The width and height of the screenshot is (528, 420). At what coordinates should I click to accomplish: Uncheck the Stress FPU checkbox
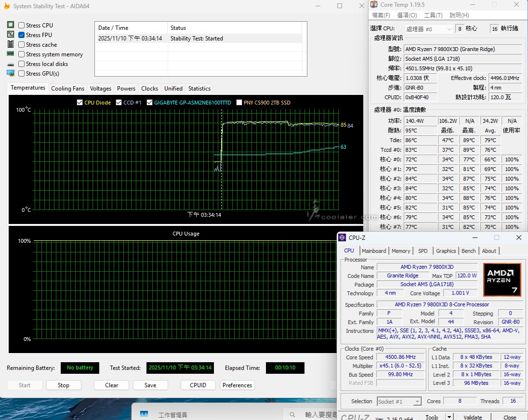point(22,35)
